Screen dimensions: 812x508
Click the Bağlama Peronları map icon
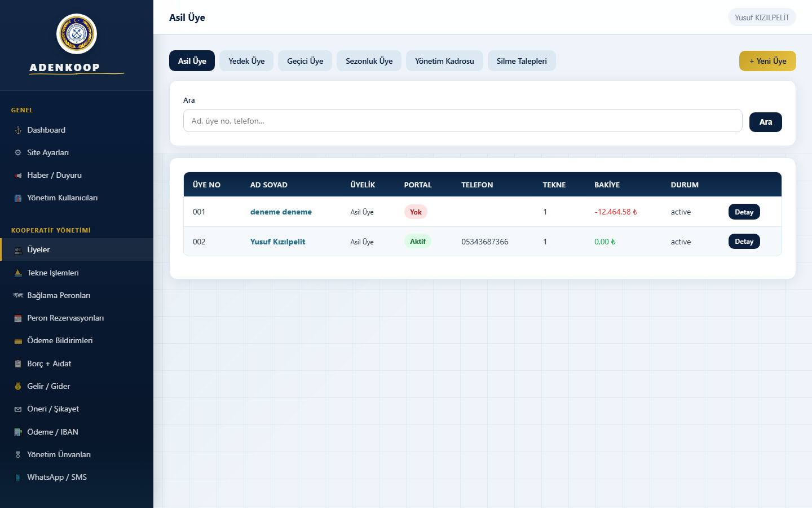(x=18, y=295)
